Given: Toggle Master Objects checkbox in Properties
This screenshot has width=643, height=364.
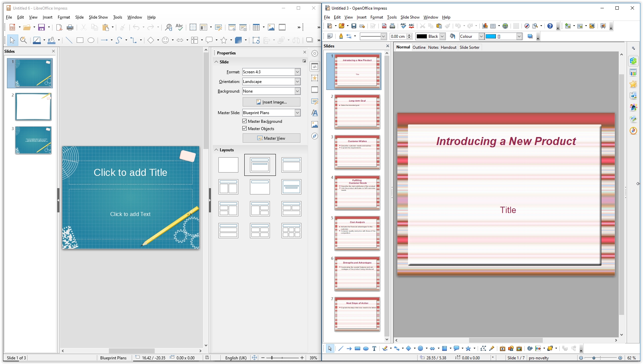Looking at the screenshot, I should 244,128.
